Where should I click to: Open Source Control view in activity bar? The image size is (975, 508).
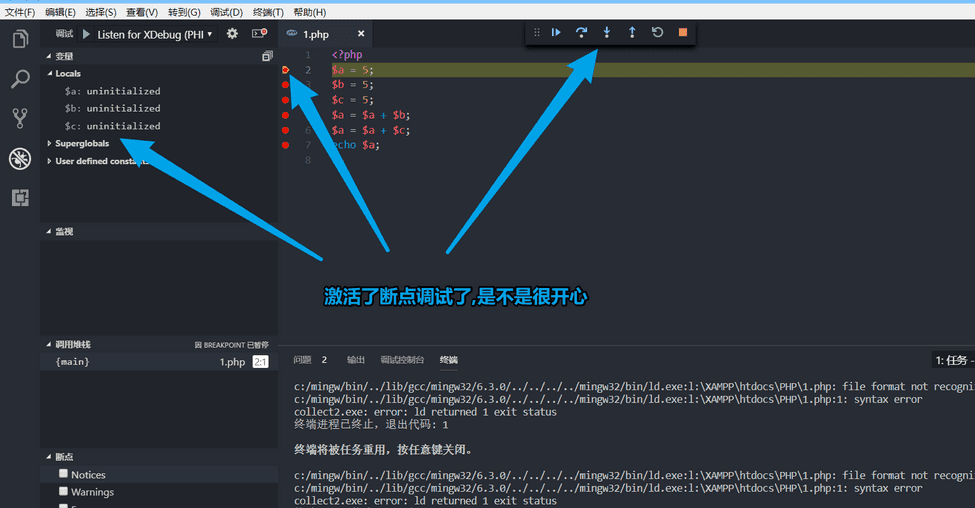point(20,118)
